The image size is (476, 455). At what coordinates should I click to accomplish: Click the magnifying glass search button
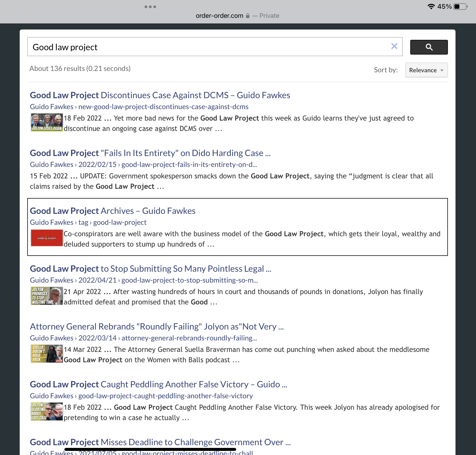(429, 47)
